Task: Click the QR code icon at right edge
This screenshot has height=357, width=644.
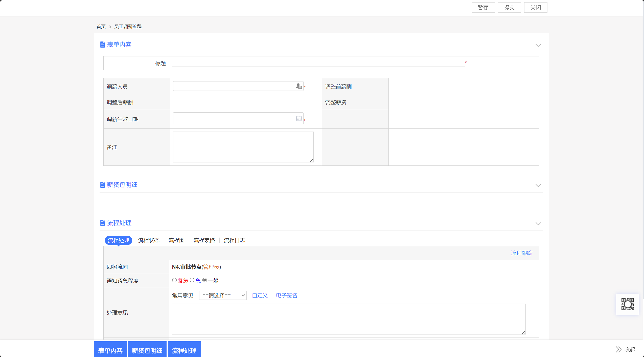Action: point(627,304)
